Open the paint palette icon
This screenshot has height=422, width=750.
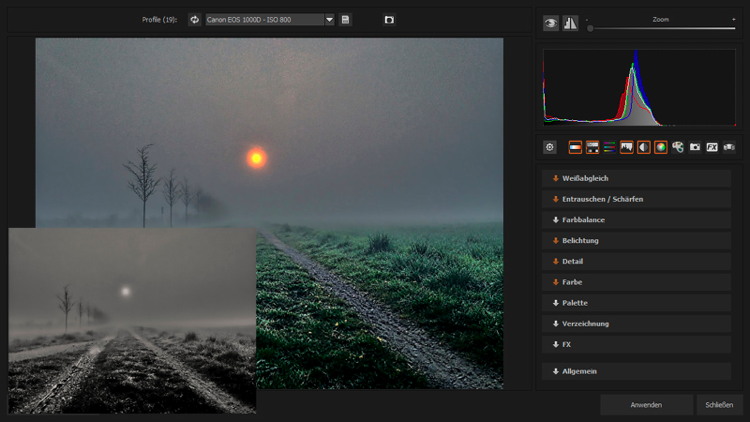click(678, 147)
